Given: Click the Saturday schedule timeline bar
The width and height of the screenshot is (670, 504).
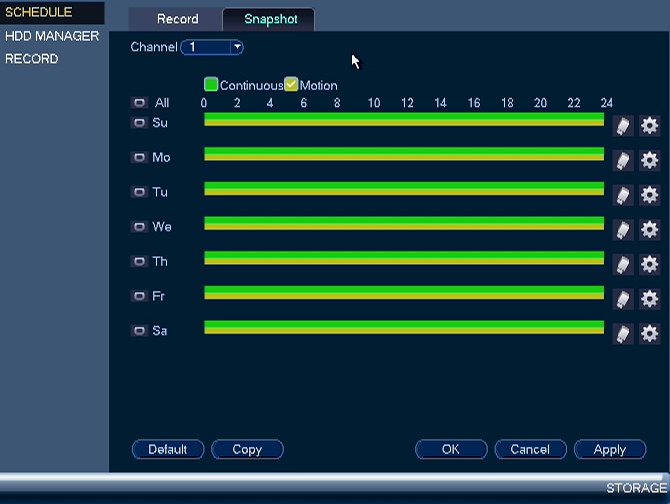Looking at the screenshot, I should [x=404, y=327].
